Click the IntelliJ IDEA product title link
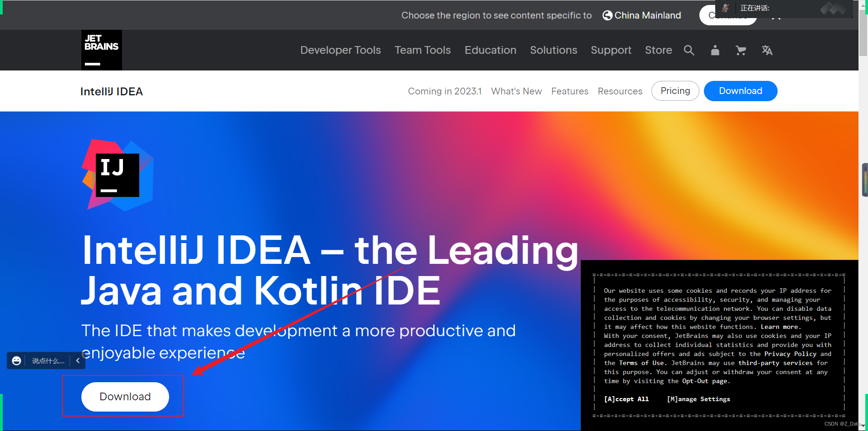Viewport: 868px width, 431px height. 111,92
